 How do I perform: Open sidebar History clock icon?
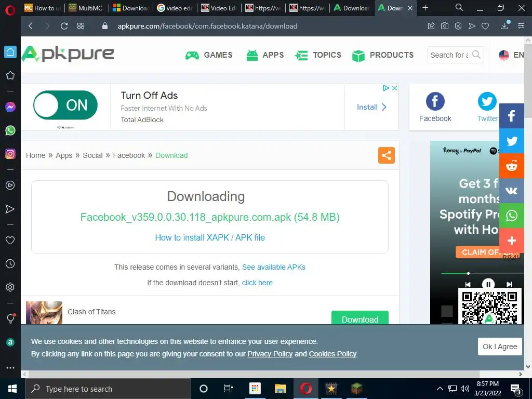(10, 263)
